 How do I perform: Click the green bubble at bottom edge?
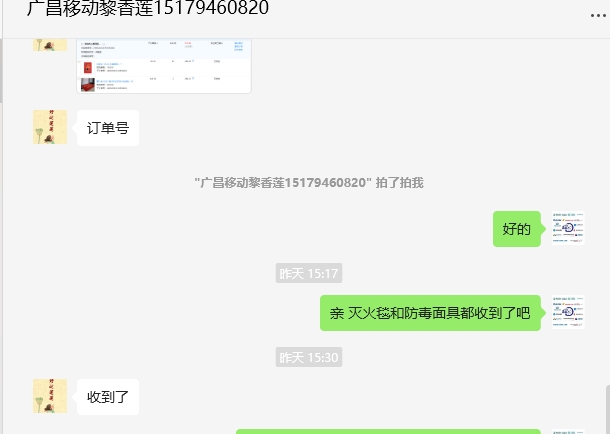(x=388, y=432)
